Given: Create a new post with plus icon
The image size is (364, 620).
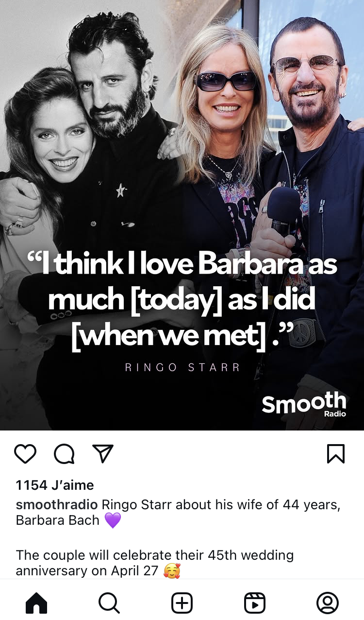Looking at the screenshot, I should click(x=182, y=603).
